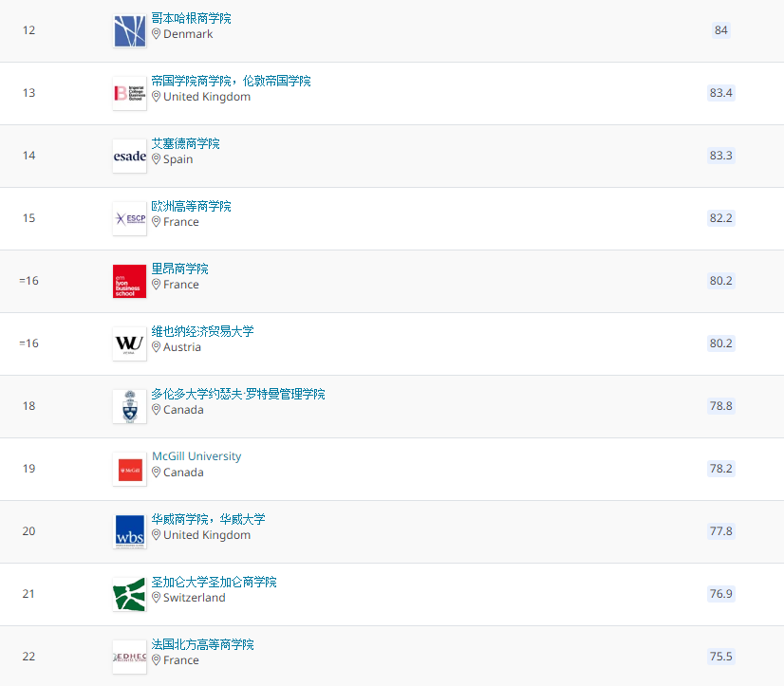
Task: Click the red McGill logo
Action: pos(129,469)
